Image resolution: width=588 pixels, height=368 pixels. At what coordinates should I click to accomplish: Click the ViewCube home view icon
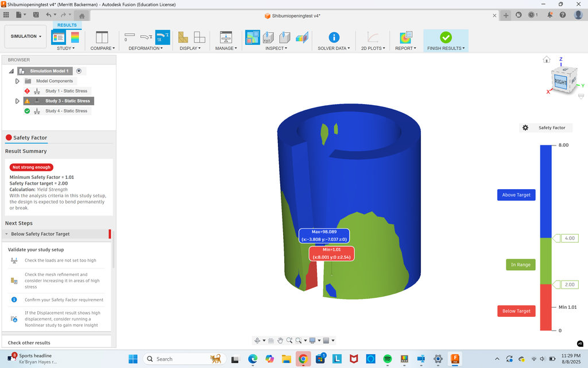[x=547, y=59]
